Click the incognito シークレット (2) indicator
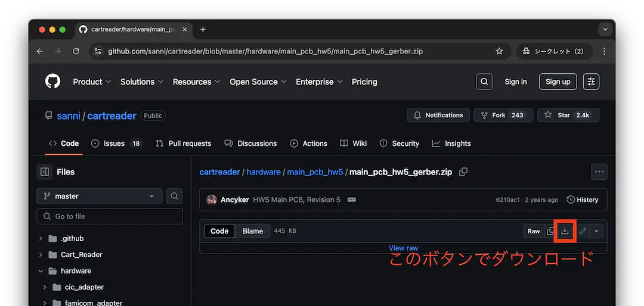This screenshot has height=306, width=644. [554, 51]
